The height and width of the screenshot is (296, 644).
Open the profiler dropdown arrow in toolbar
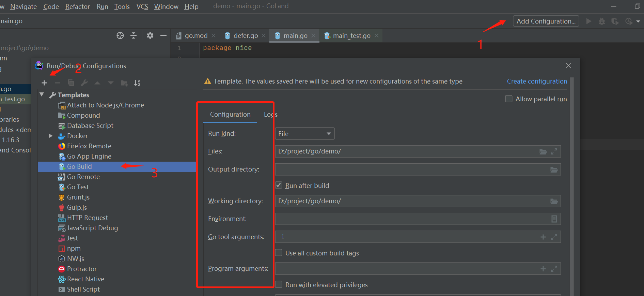[x=638, y=21]
